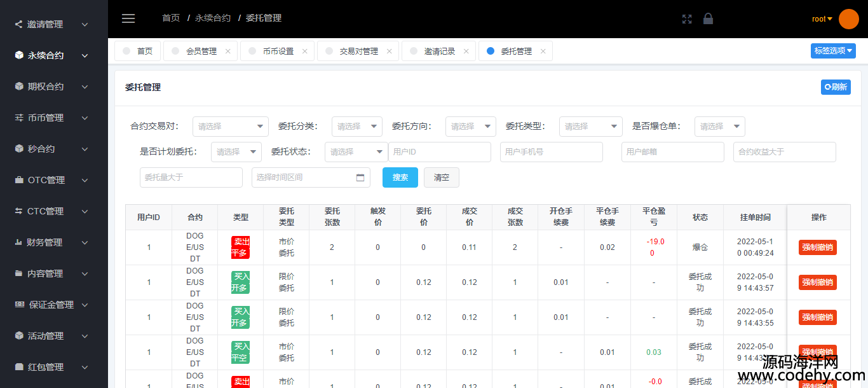
Task: Open the 是否计划委托 dropdown
Action: (236, 152)
